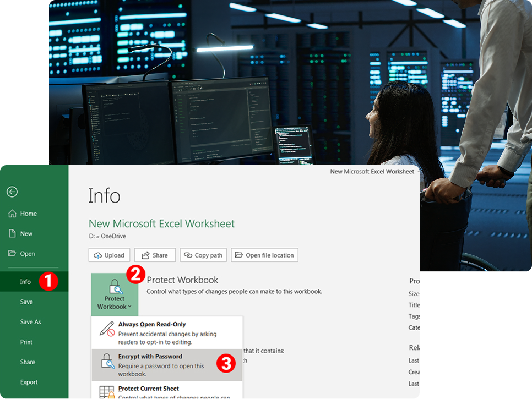Click the Copy path button
Viewport: 532px width, 399px height.
click(x=203, y=255)
